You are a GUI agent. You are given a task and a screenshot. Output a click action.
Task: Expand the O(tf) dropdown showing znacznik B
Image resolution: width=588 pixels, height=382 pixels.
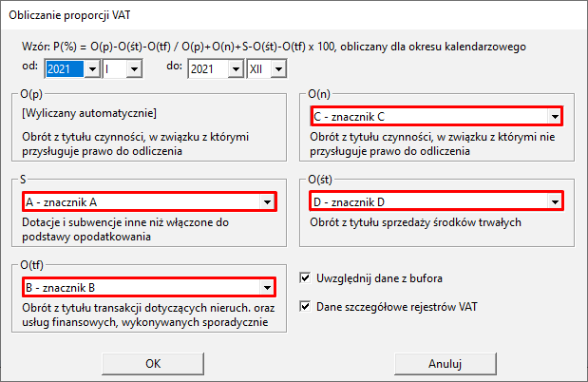[x=265, y=287]
